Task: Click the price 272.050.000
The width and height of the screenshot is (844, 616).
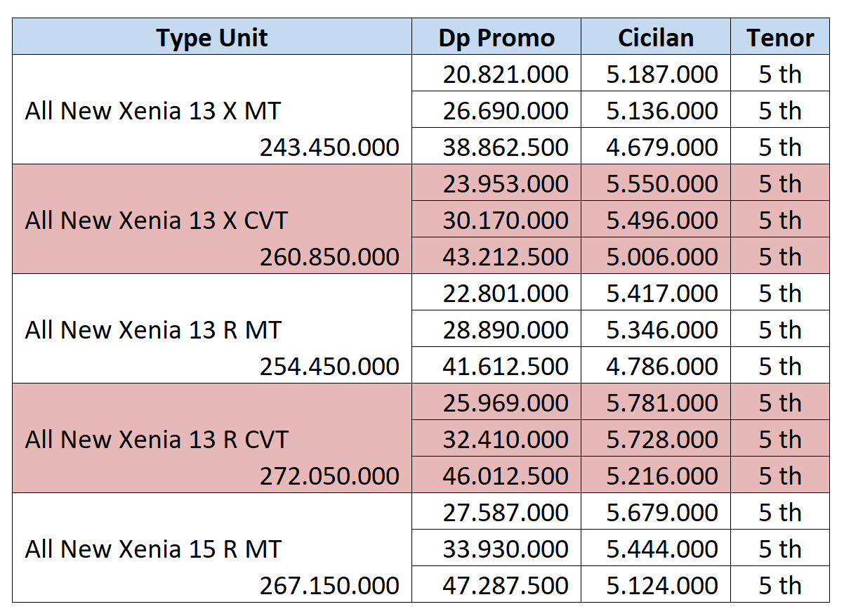Action: (x=329, y=476)
